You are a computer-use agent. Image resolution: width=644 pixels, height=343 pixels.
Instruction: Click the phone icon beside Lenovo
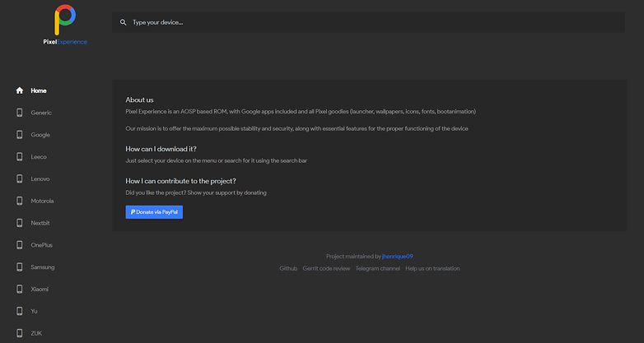[19, 178]
